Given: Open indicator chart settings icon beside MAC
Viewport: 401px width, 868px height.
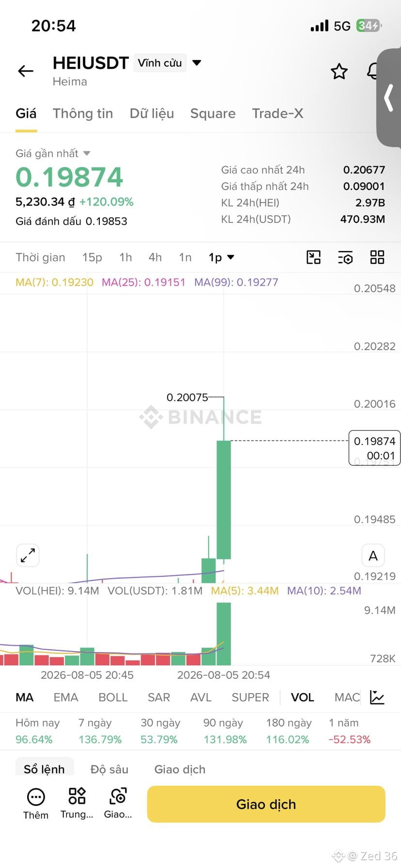Looking at the screenshot, I should [x=377, y=697].
